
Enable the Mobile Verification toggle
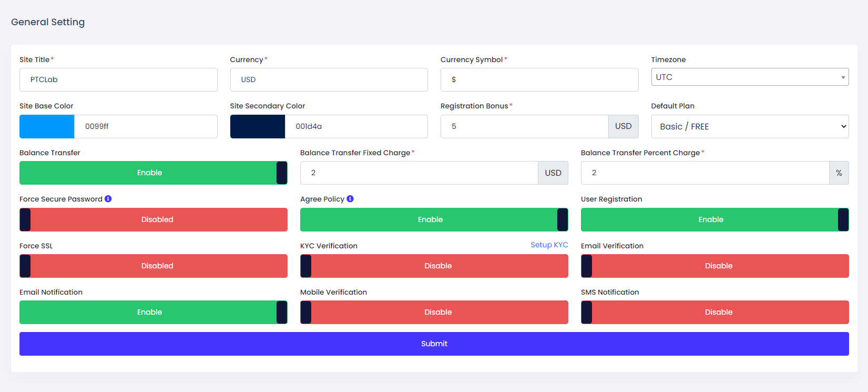coord(434,312)
